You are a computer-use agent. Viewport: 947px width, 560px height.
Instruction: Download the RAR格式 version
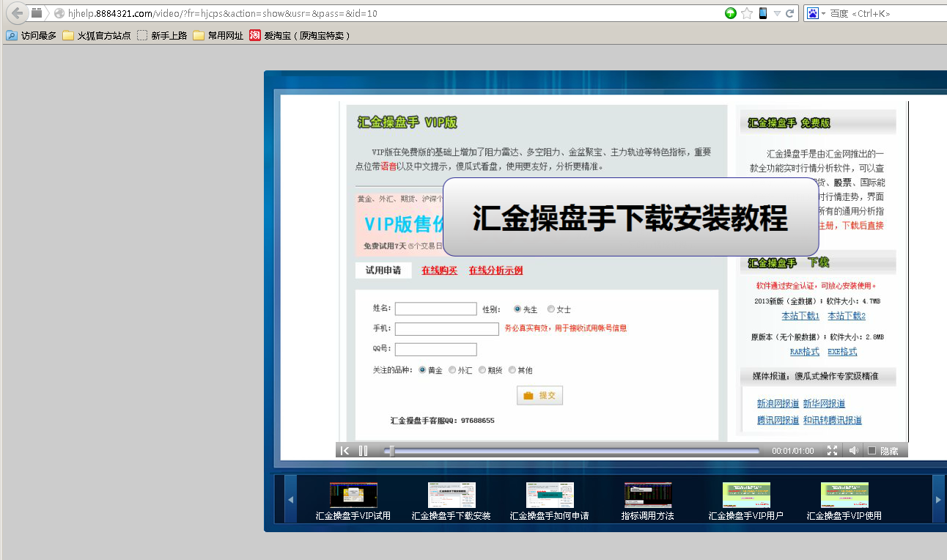(x=804, y=352)
